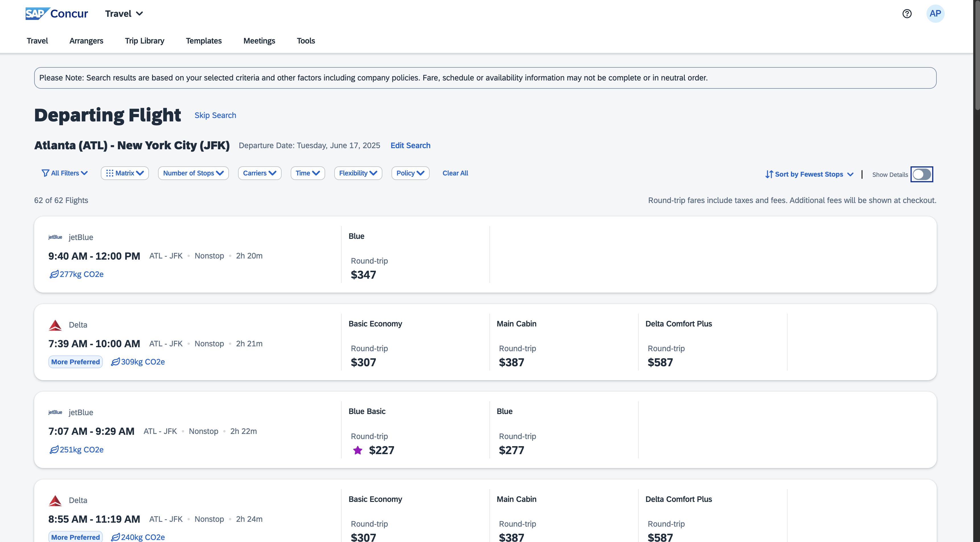
Task: Open the help question mark icon
Action: pos(907,14)
